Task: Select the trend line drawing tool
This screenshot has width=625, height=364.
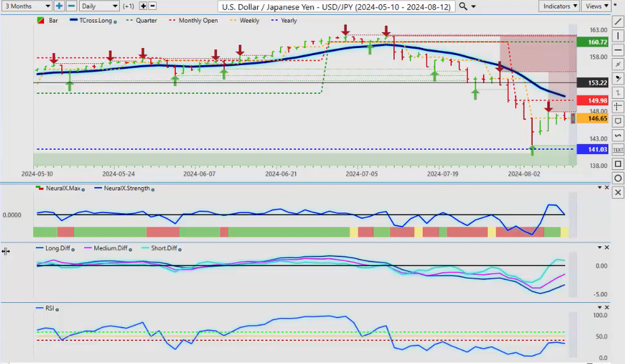Action: 618,21
